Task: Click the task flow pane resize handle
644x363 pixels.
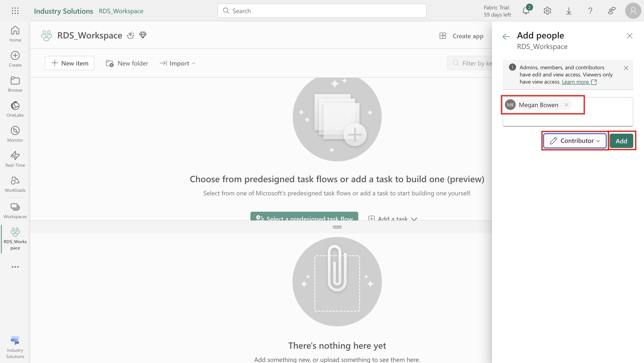Action: pos(337,227)
